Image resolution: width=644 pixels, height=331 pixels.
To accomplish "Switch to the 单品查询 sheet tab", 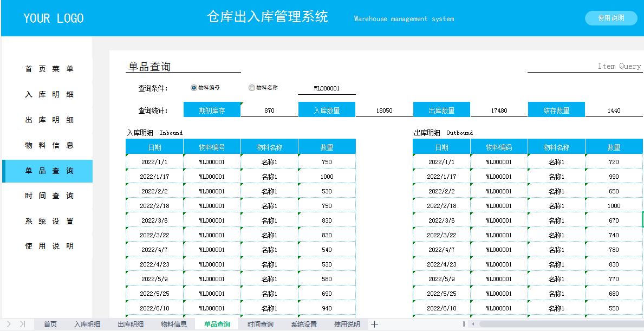I will (x=217, y=324).
